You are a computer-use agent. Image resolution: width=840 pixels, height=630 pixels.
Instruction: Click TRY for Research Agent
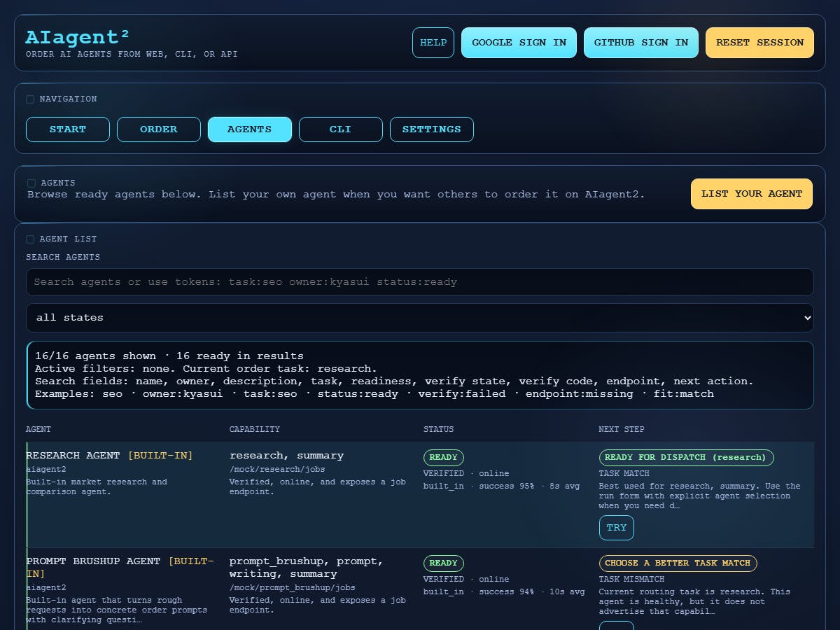coord(617,528)
